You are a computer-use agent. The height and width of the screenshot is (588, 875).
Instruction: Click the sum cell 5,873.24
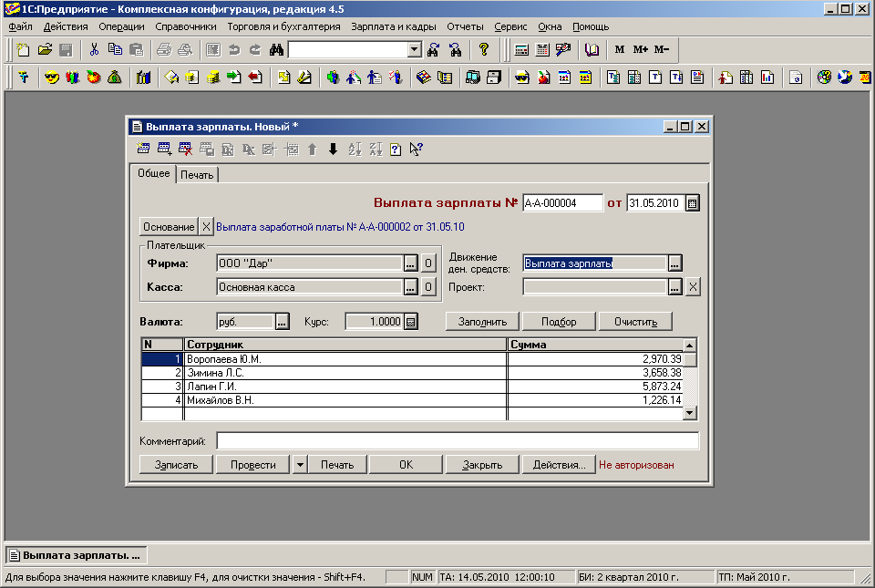click(595, 387)
